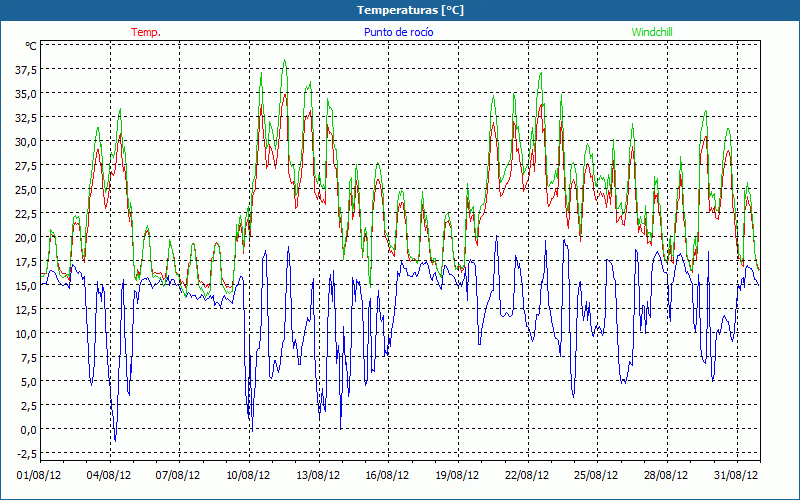Click the 31/08/12 date label
Image resolution: width=800 pixels, height=500 pixels.
click(x=736, y=475)
